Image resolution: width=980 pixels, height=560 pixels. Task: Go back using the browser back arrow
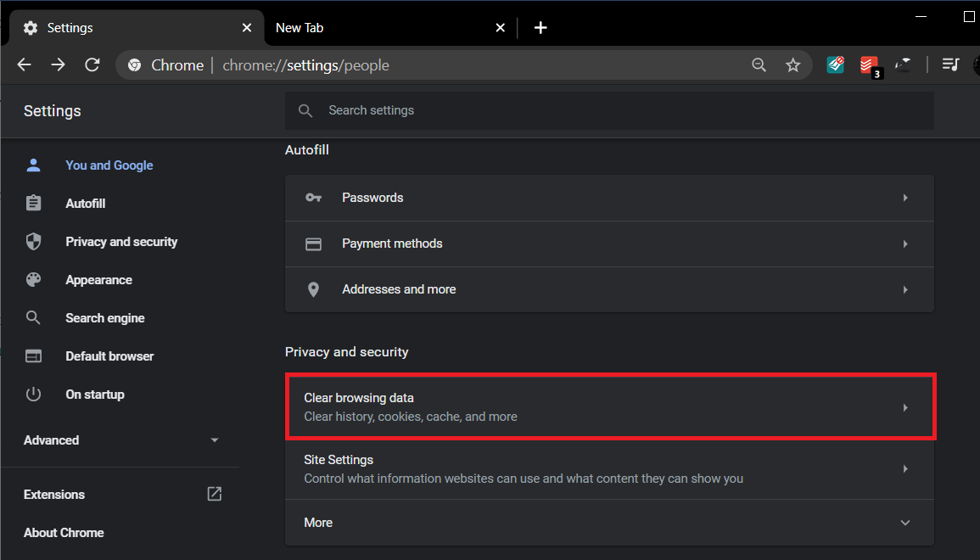(x=25, y=64)
